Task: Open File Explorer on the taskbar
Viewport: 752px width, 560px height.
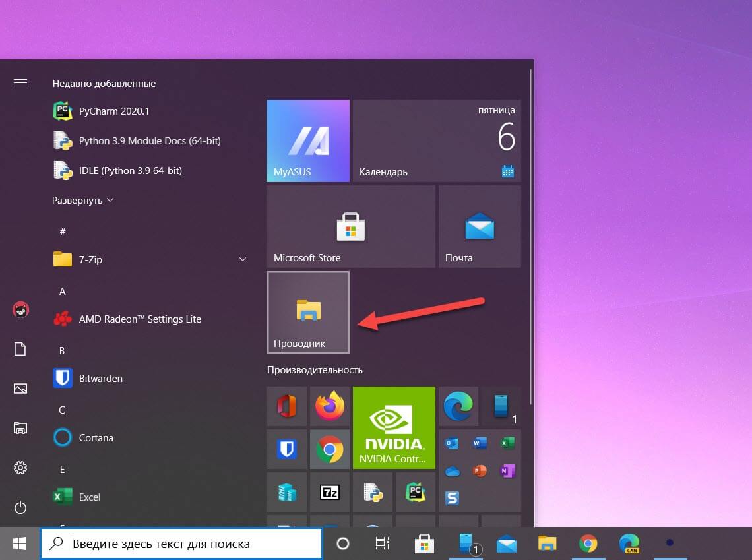Action: (x=548, y=544)
